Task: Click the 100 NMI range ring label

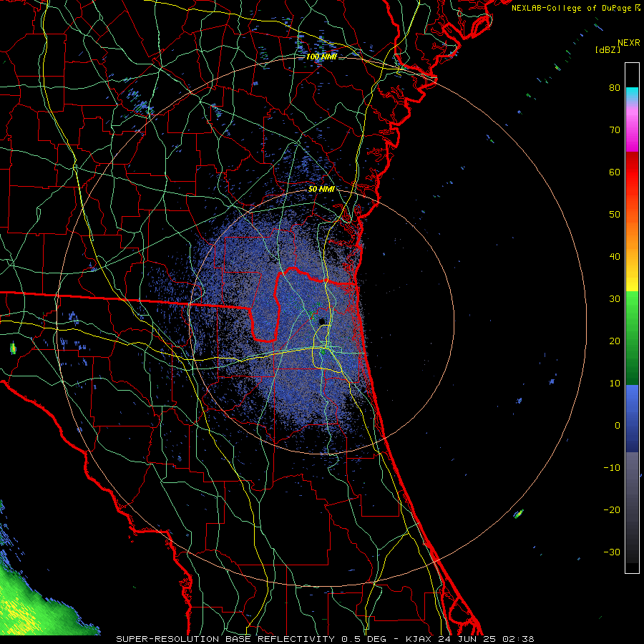Action: coord(321,57)
